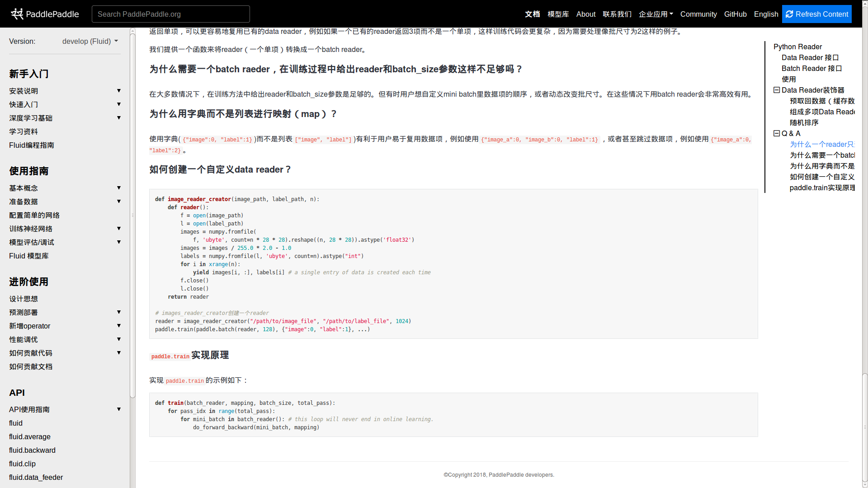Open fluid.backward API page
Viewport: 868px width, 488px height.
[32, 450]
